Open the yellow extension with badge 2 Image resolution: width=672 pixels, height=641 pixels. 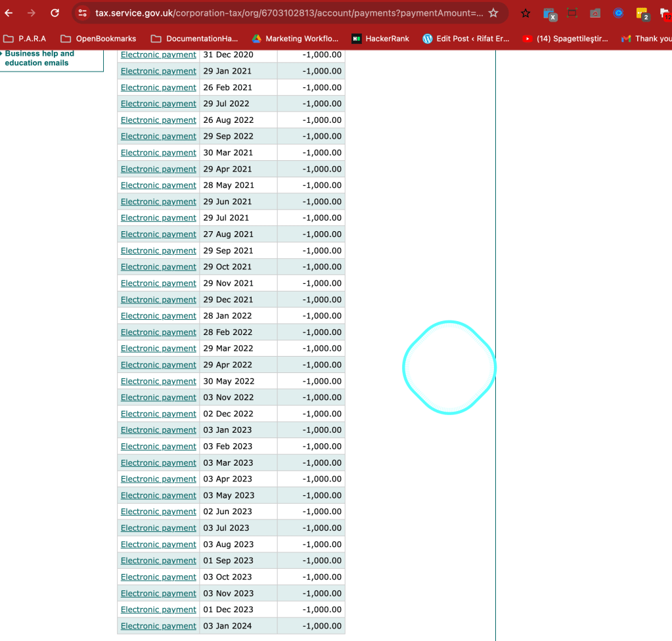[643, 14]
